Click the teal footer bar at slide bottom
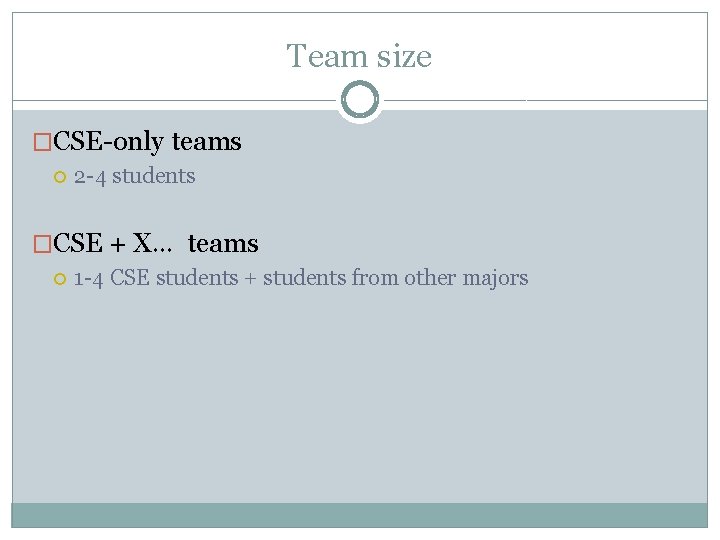This screenshot has width=720, height=540. 360,515
